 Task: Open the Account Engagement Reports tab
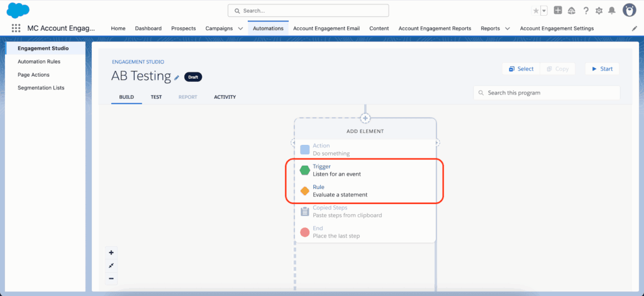[435, 28]
